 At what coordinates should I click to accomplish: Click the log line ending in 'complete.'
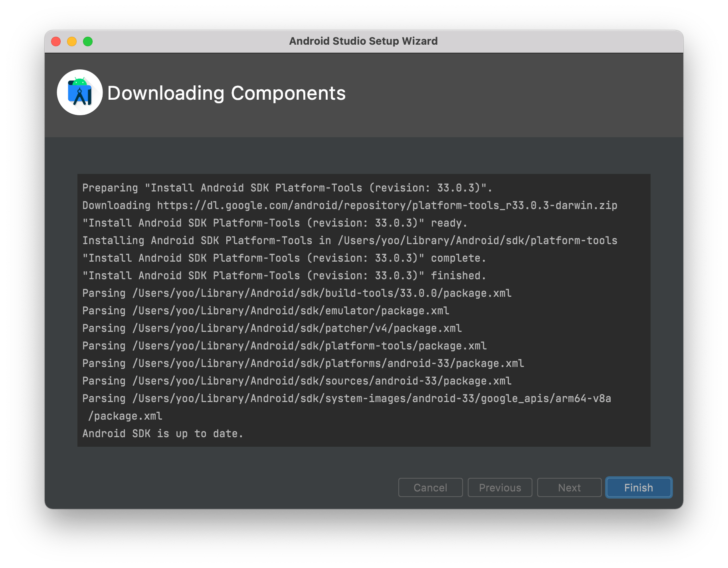(x=284, y=258)
